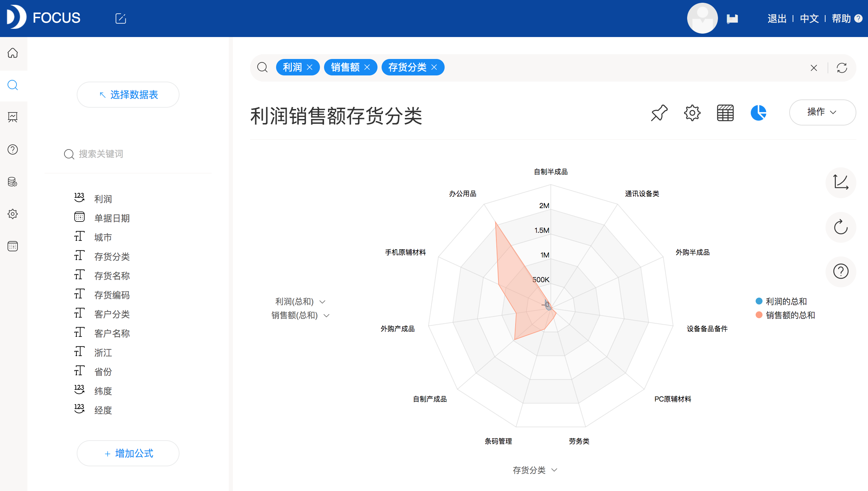Select the 存货分类 column in list
The image size is (868, 491).
tap(112, 256)
